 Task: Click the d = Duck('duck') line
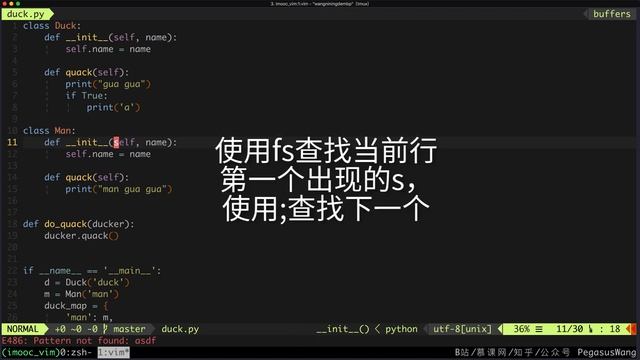[x=87, y=282]
